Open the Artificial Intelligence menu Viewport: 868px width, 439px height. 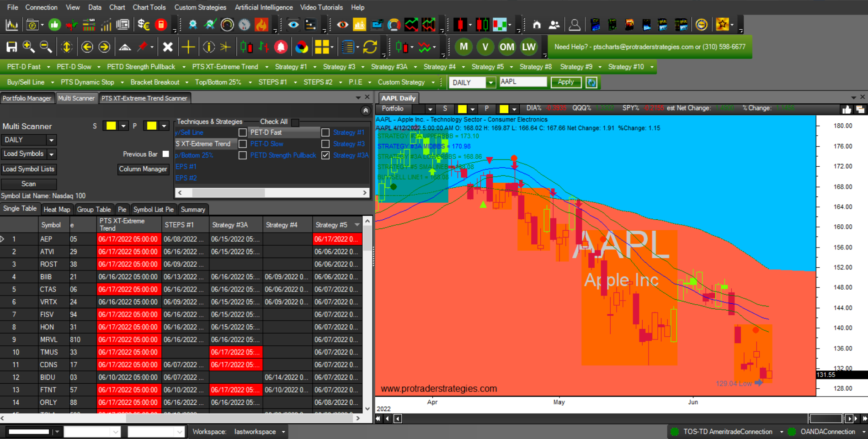point(264,7)
